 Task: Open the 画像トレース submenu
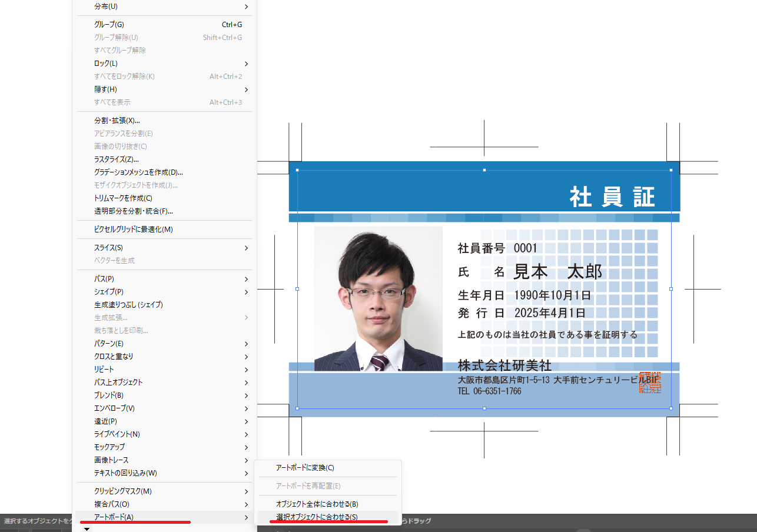(x=111, y=460)
